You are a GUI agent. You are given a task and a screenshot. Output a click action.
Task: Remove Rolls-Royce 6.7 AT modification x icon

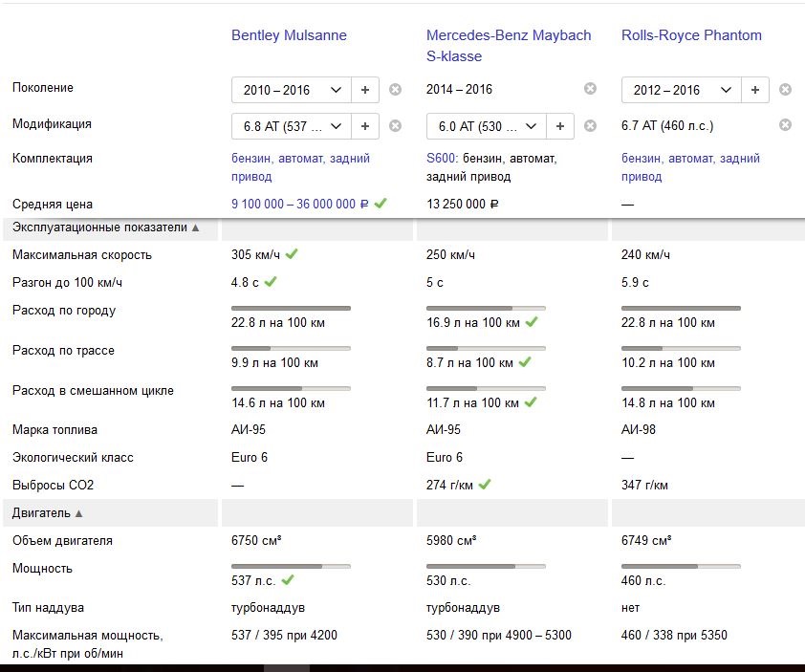tap(786, 125)
